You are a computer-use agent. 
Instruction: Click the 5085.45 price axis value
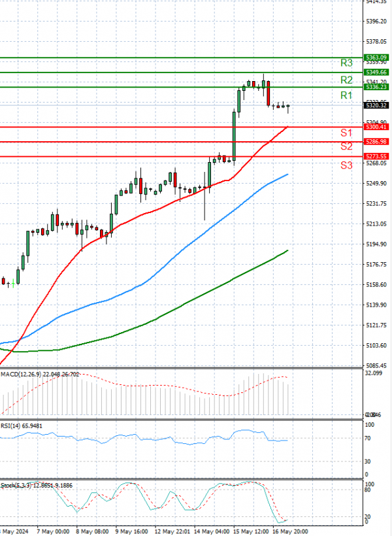pos(376,366)
